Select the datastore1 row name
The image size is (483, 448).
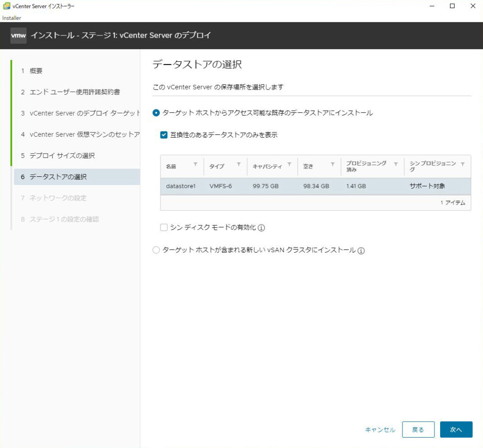(x=181, y=186)
